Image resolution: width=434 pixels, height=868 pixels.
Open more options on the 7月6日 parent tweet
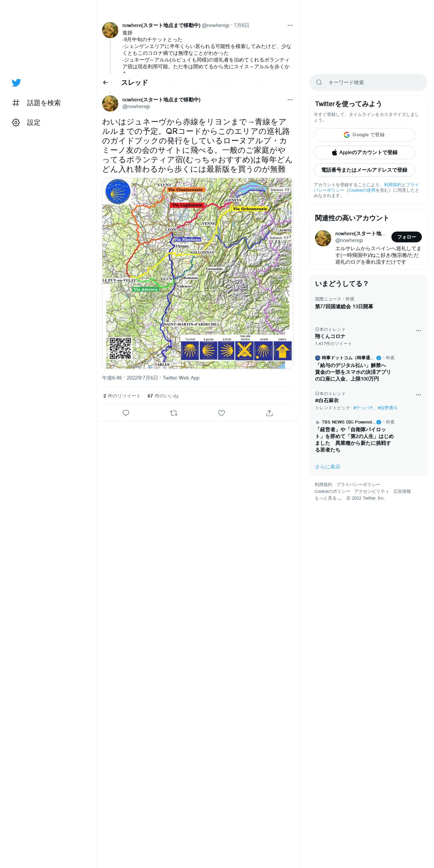click(290, 25)
